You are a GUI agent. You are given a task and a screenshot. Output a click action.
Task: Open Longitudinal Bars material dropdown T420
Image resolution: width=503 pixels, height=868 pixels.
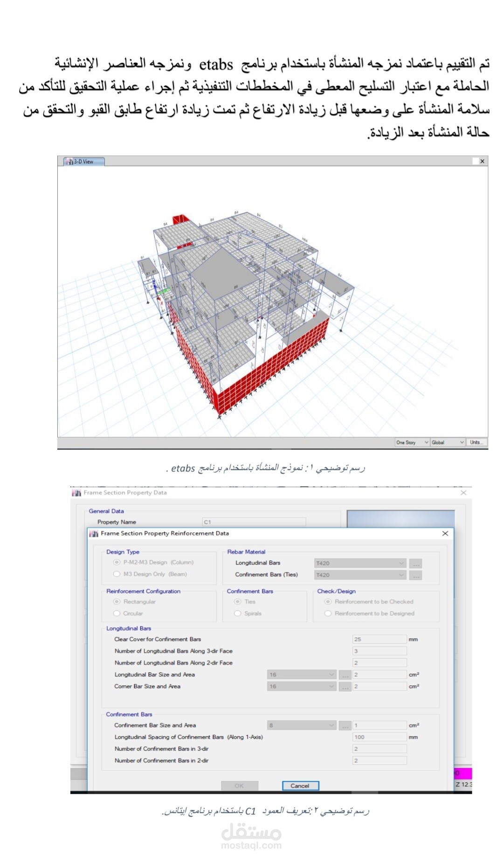(x=360, y=563)
